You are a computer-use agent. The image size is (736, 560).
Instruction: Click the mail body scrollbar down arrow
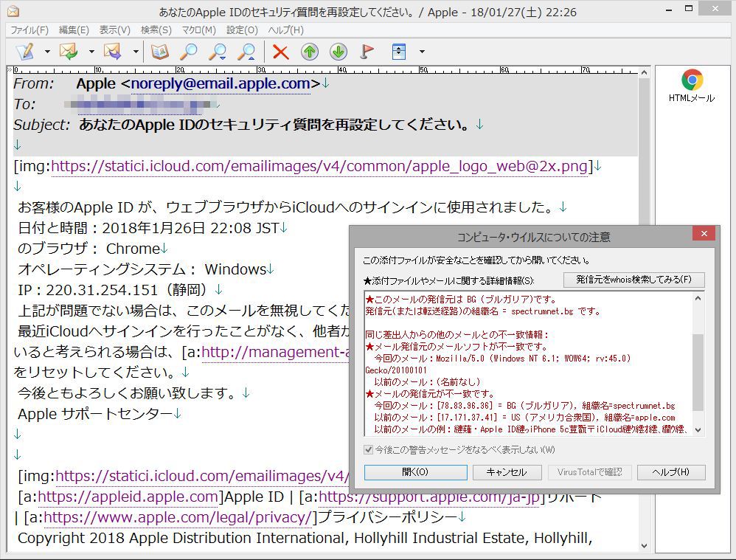644,545
